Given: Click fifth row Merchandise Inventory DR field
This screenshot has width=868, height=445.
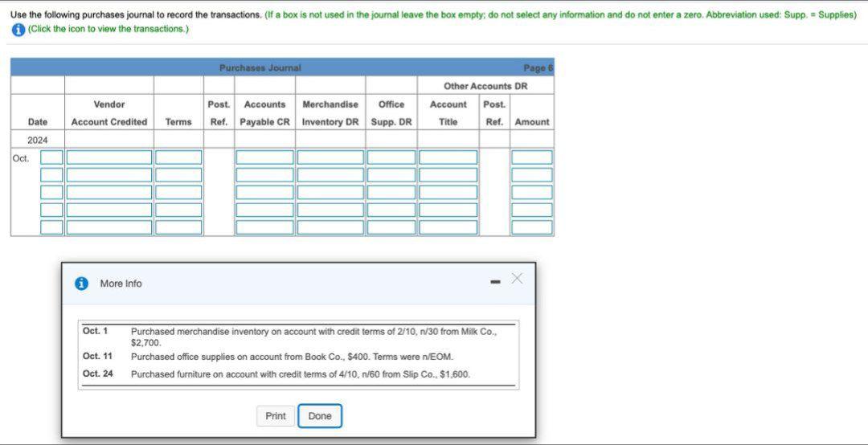Looking at the screenshot, I should click(x=330, y=227).
